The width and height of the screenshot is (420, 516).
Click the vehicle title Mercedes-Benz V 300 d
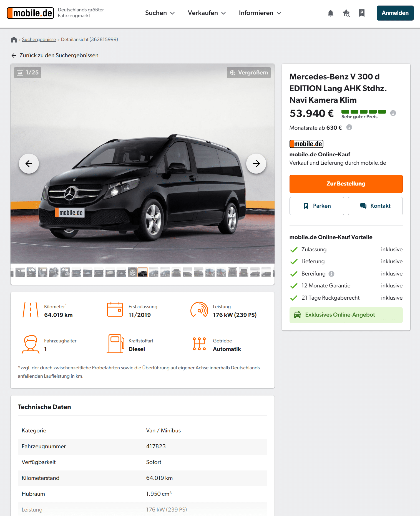(338, 88)
